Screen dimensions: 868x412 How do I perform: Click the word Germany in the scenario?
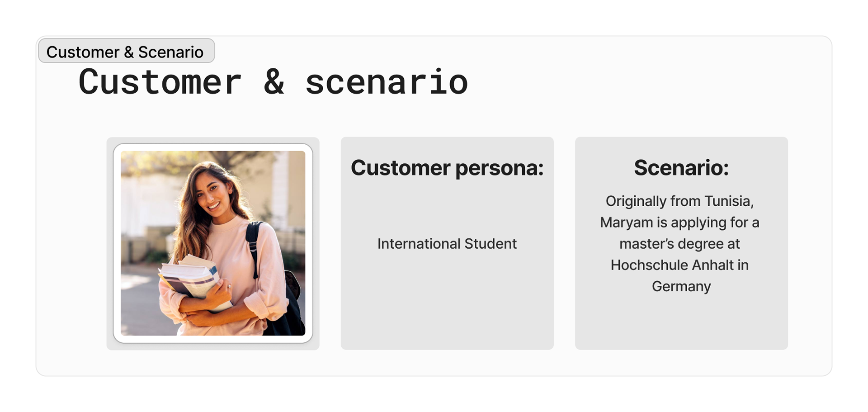click(x=681, y=286)
